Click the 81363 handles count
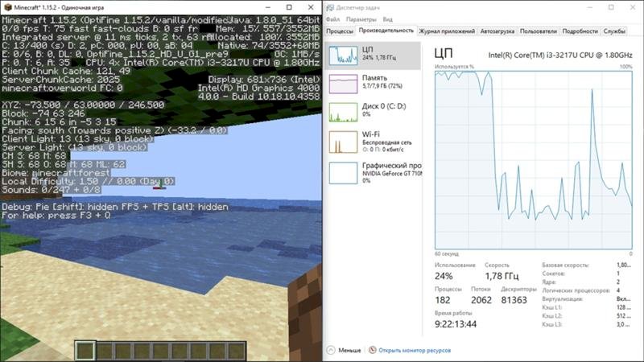644x362 pixels. 514,300
